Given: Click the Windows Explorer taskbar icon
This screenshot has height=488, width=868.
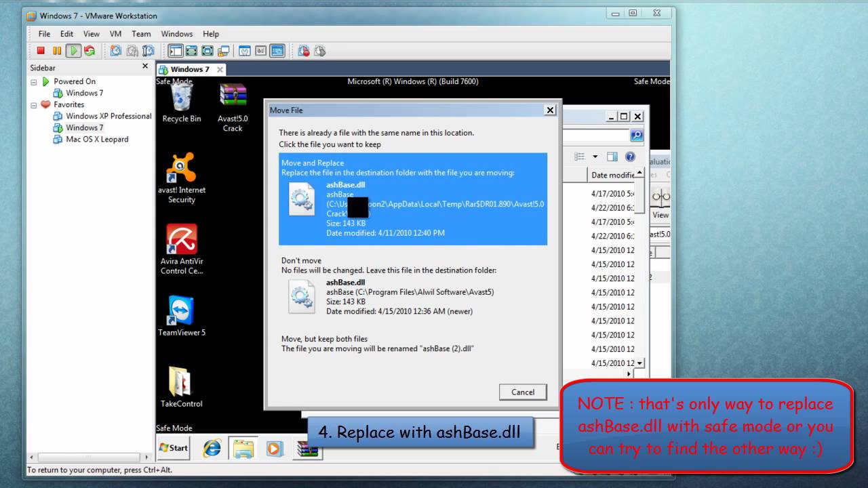Looking at the screenshot, I should 243,448.
